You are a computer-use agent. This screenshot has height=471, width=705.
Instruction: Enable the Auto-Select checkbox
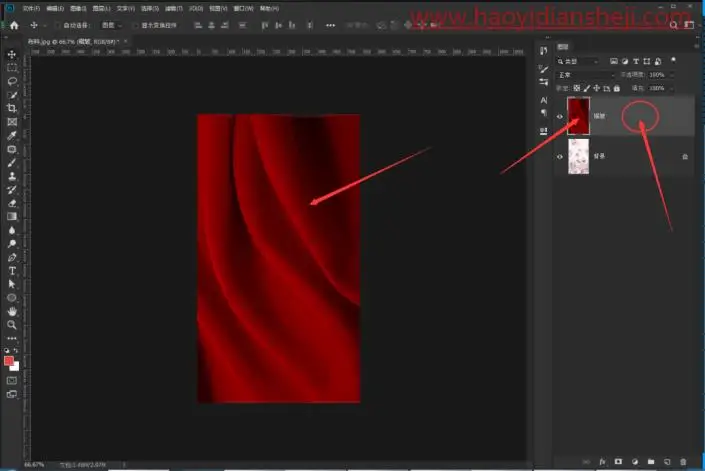[58, 26]
